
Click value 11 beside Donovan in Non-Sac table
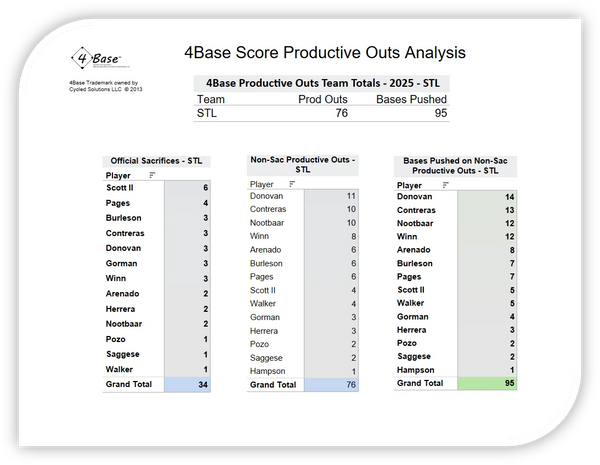pyautogui.click(x=351, y=196)
